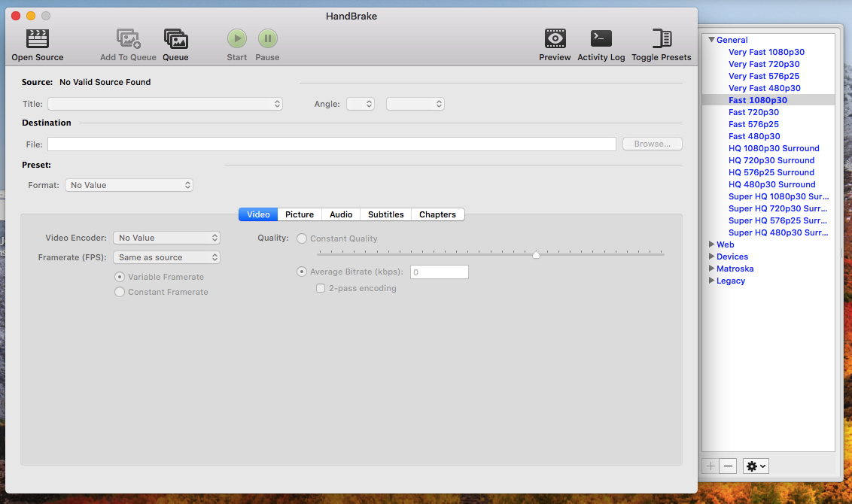Viewport: 852px width, 504px height.
Task: Select Very Fast 576p25 preset
Action: (764, 76)
